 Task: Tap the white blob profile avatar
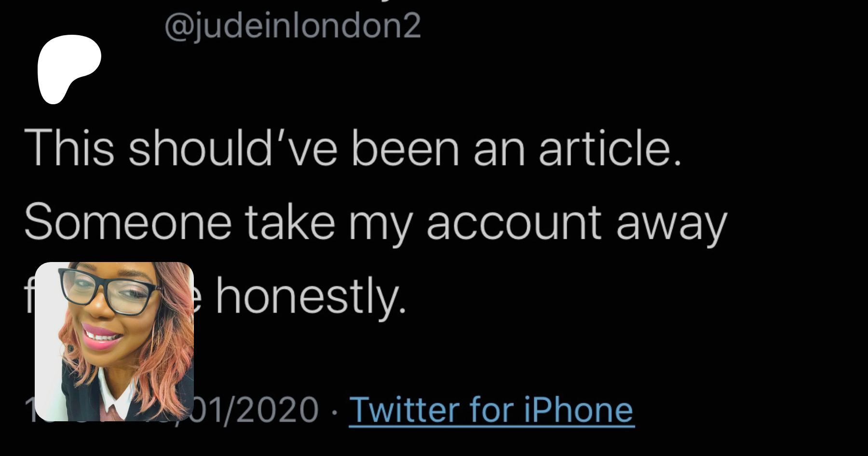click(68, 68)
